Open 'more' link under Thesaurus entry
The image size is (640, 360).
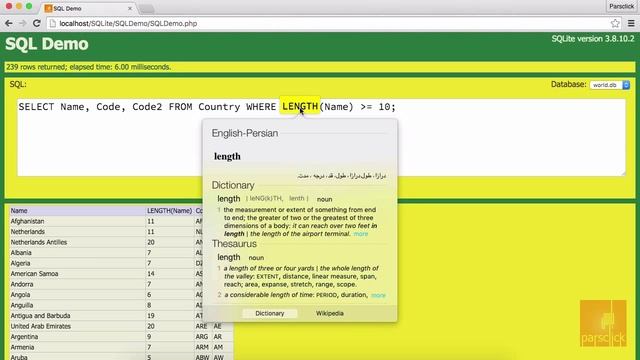378,295
